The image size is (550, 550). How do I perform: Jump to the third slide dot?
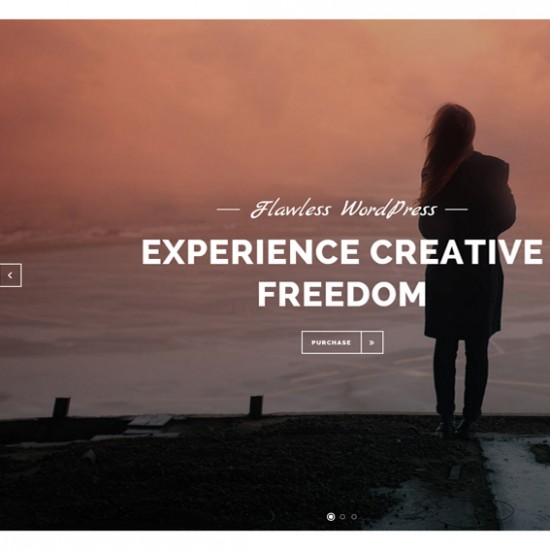pyautogui.click(x=354, y=517)
